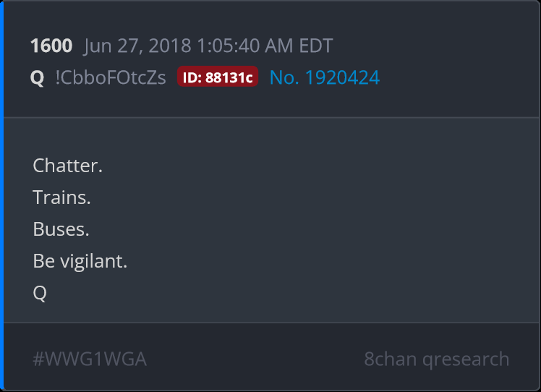The height and width of the screenshot is (392, 541).
Task: Click the bold Q author name
Action: [38, 78]
